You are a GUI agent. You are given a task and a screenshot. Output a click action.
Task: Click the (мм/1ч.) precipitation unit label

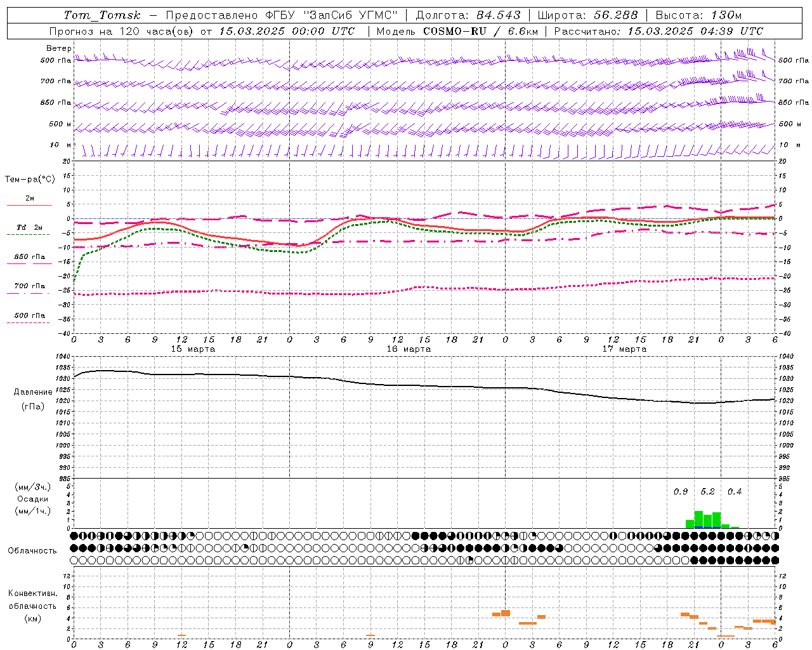(33, 511)
